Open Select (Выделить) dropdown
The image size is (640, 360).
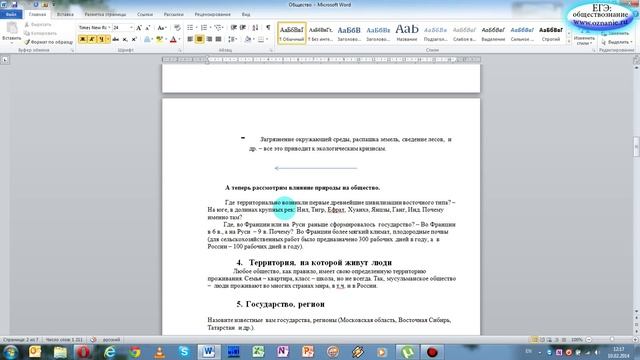click(x=617, y=42)
